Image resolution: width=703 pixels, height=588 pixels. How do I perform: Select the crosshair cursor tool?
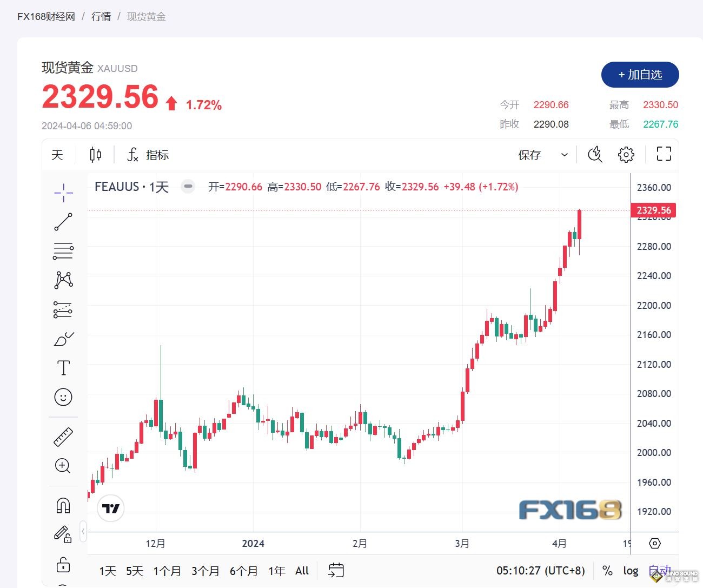(x=64, y=193)
